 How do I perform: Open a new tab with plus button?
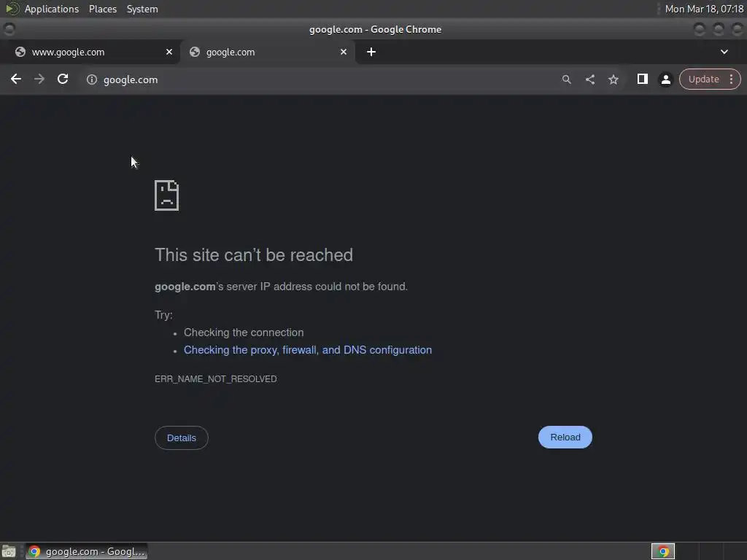(x=371, y=52)
